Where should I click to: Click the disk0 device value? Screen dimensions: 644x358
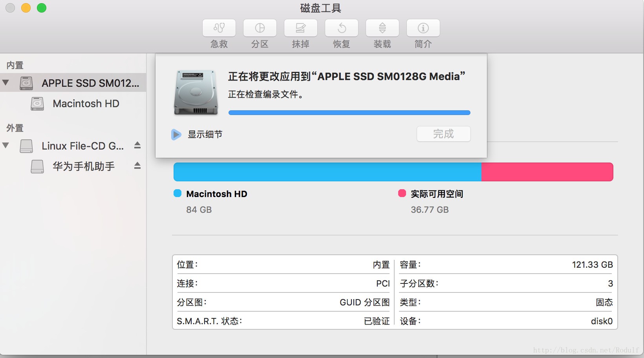pos(602,321)
